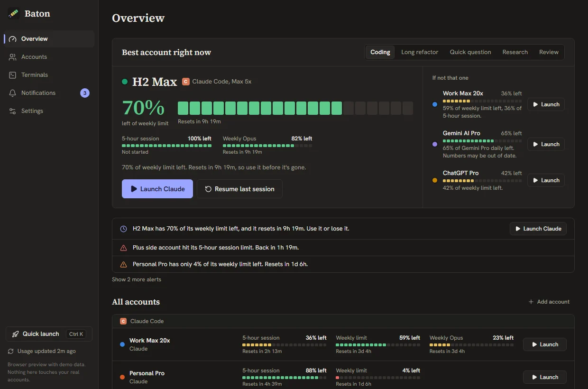
Task: Click the H2 Max Weekly Opus bar
Action: pyautogui.click(x=267, y=146)
